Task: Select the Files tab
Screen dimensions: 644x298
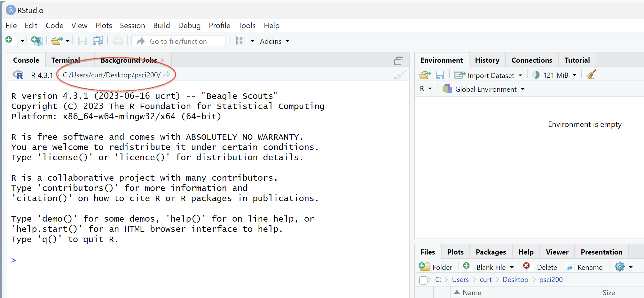Action: point(428,252)
